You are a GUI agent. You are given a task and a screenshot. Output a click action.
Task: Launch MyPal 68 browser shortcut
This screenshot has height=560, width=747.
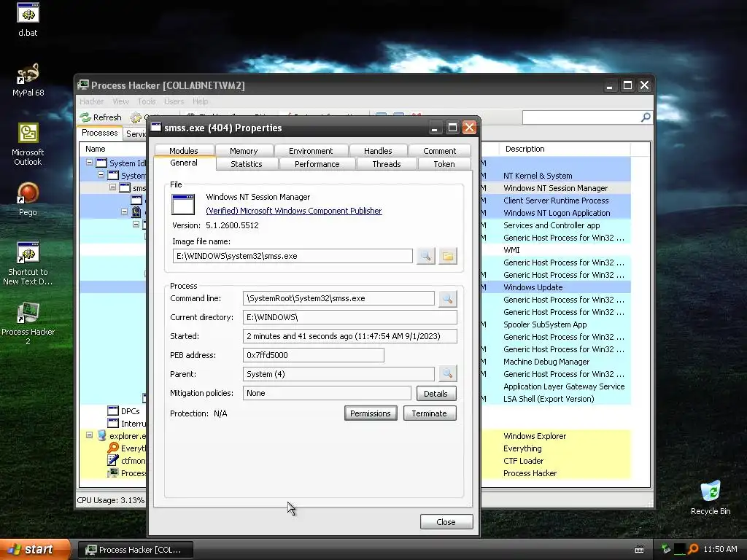(x=28, y=79)
